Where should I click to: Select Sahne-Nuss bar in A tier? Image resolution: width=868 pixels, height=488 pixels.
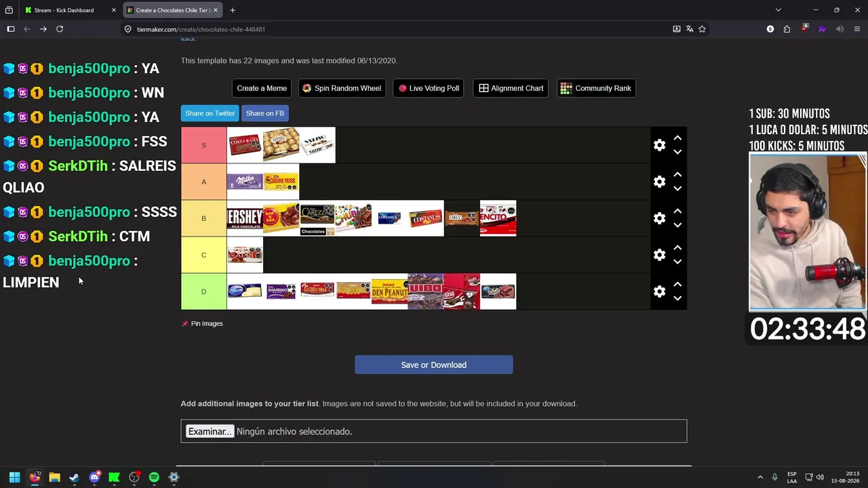click(x=281, y=182)
